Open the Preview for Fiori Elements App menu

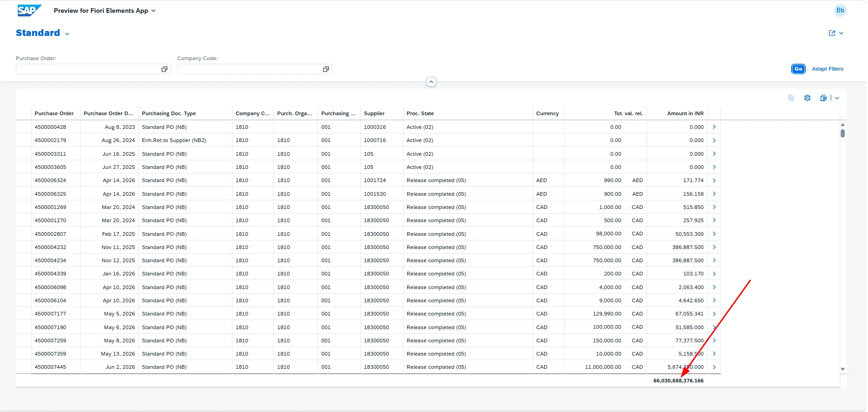[105, 11]
